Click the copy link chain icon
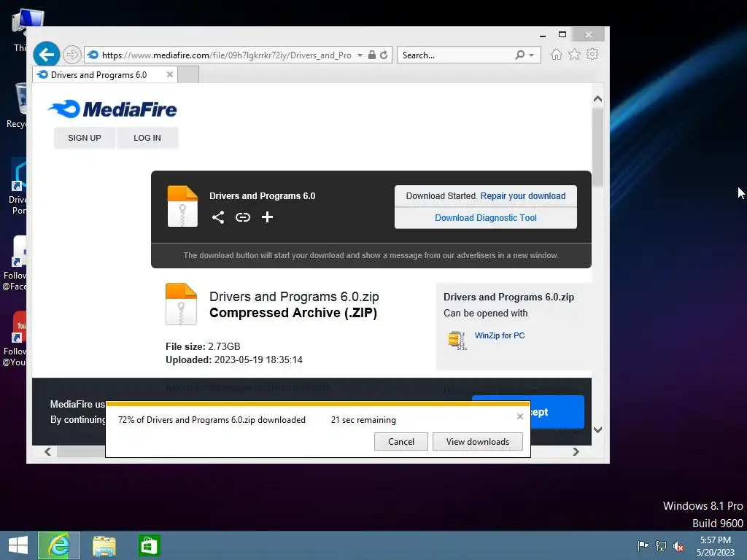 point(242,217)
